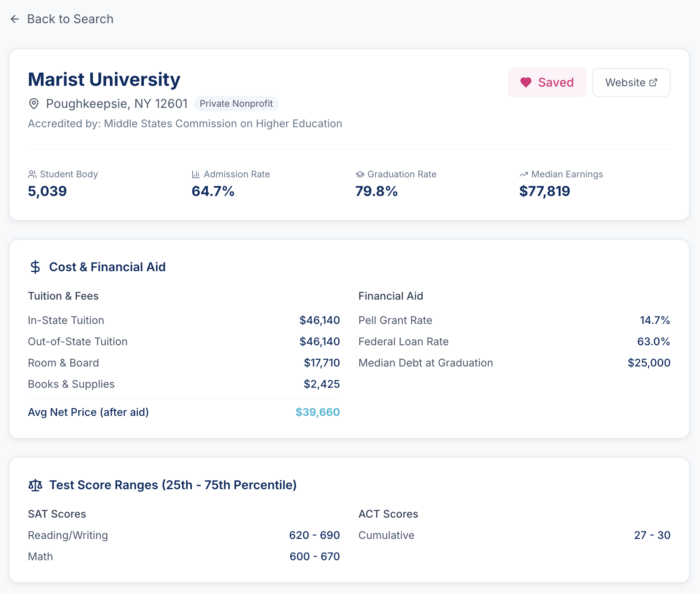Select the Tuition & Fees section header

[63, 296]
